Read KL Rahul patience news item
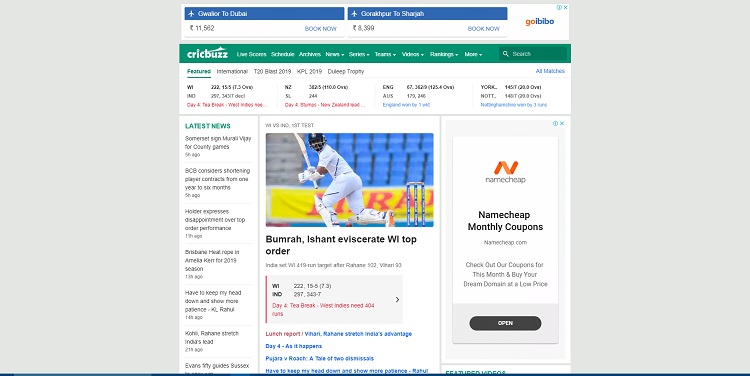The width and height of the screenshot is (750, 376). coord(213,301)
